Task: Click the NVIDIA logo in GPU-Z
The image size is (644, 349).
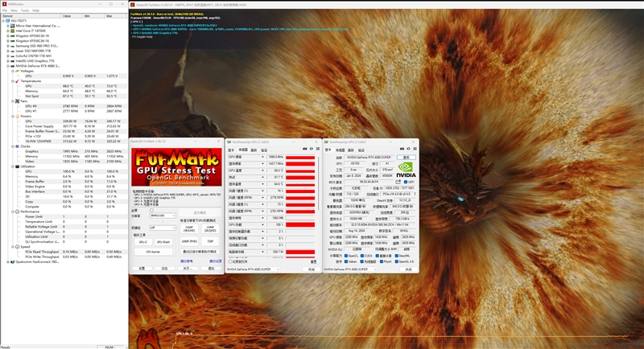Action: (407, 169)
